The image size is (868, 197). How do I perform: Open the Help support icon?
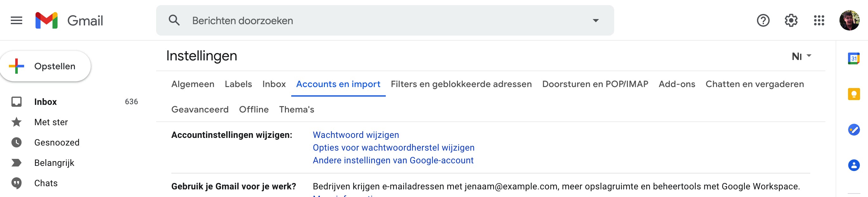click(763, 21)
